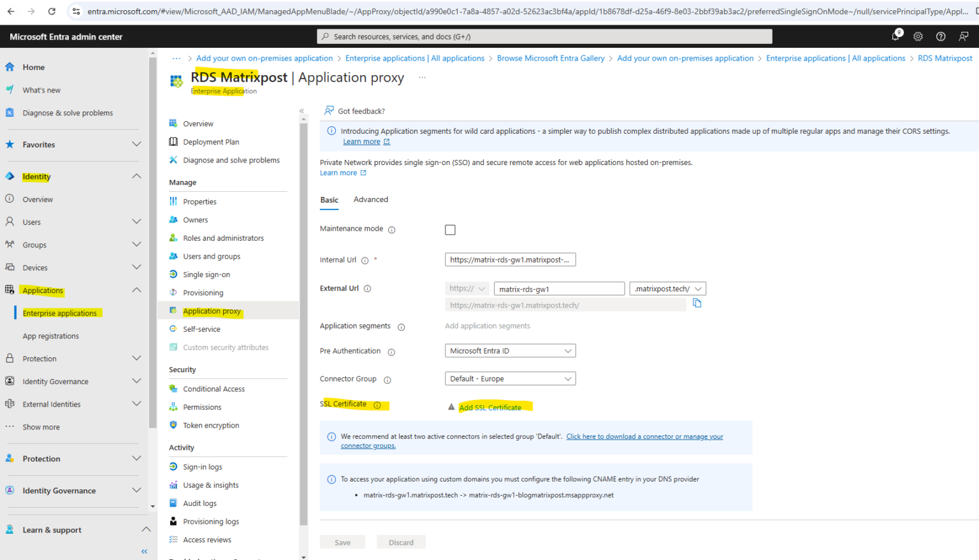Click the Add SSL Certificate link

[490, 408]
